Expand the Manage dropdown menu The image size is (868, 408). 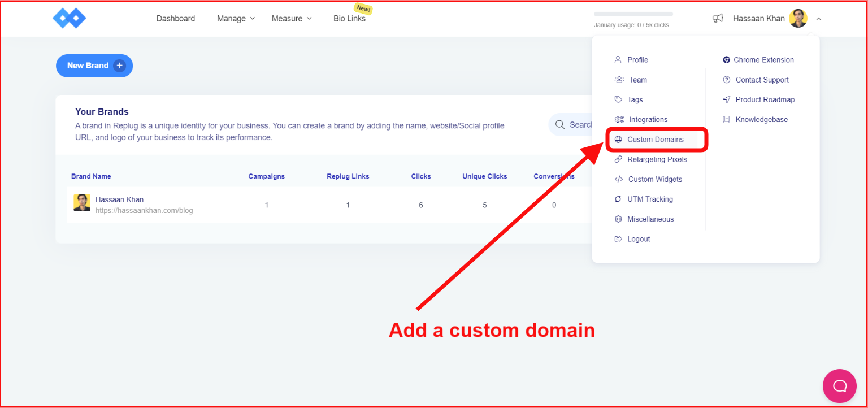coord(236,19)
